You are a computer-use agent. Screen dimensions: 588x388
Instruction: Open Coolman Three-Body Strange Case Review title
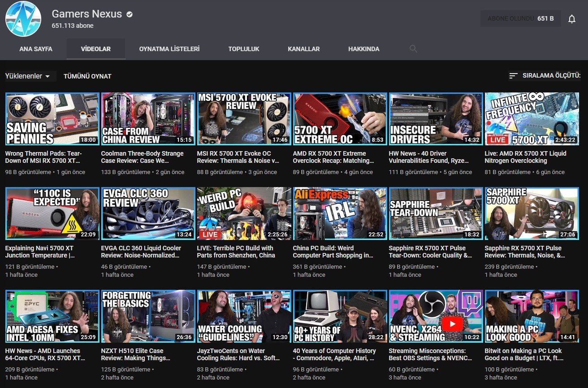[142, 157]
